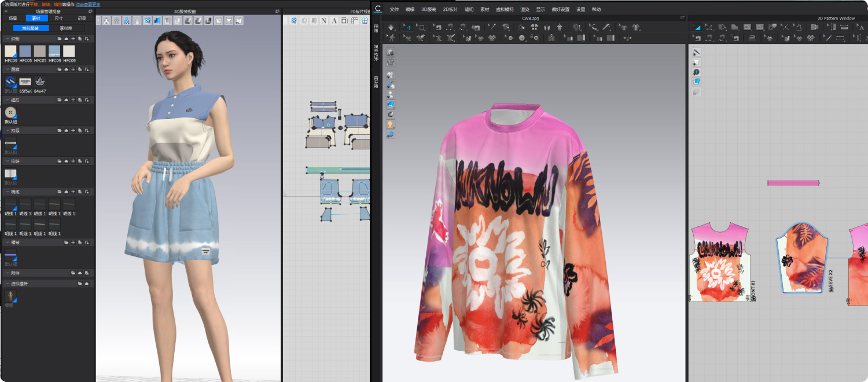
Task: Select the 默认纽 button thumbnail
Action: coord(10,112)
